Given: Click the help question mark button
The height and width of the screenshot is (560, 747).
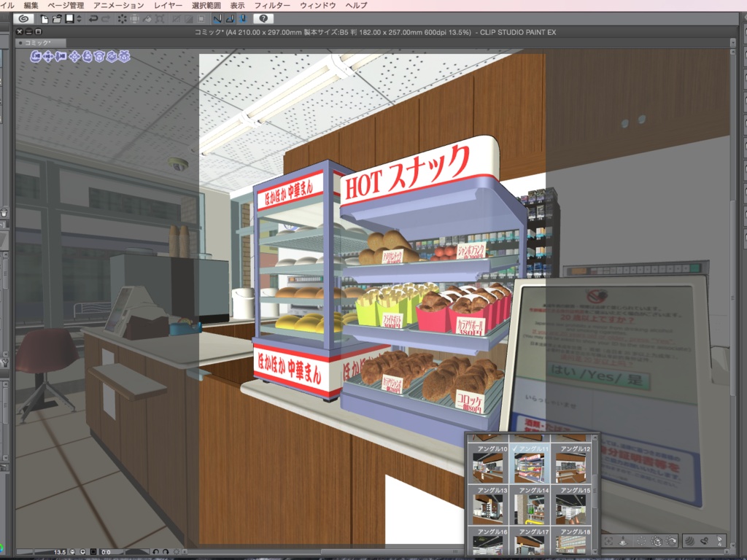Looking at the screenshot, I should [x=263, y=20].
